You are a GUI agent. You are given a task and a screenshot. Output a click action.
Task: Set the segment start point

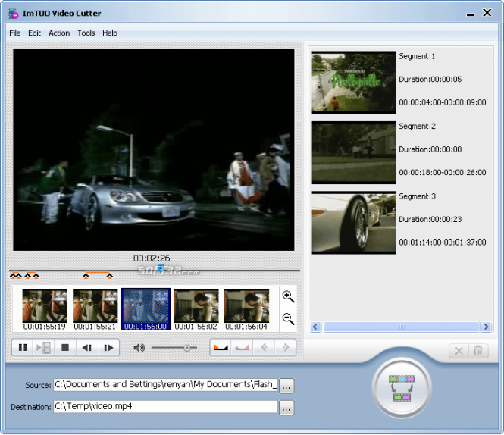(221, 348)
